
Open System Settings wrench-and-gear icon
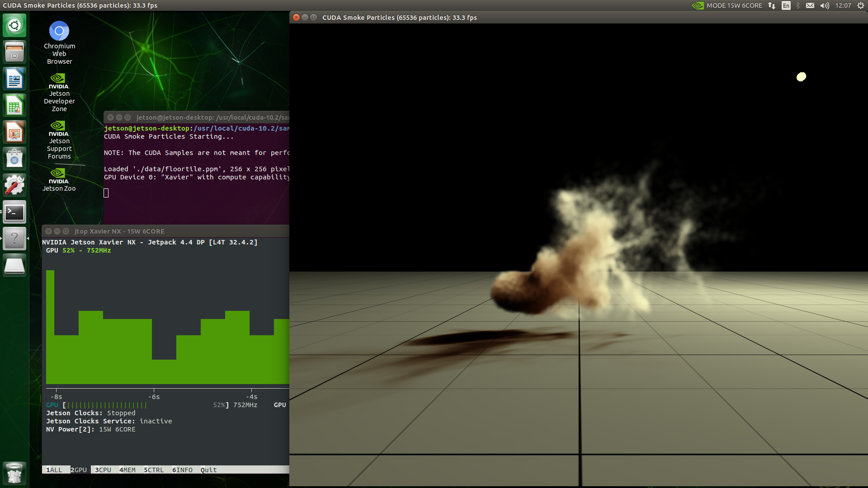(x=14, y=185)
